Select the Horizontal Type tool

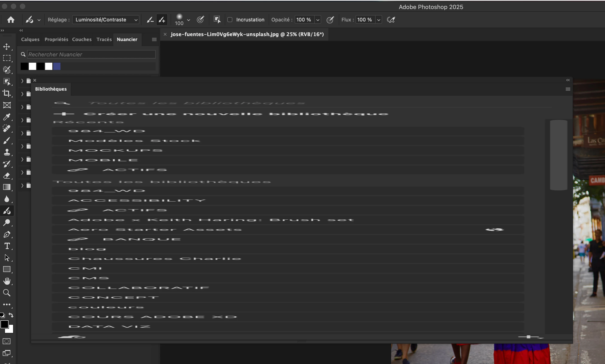[7, 246]
